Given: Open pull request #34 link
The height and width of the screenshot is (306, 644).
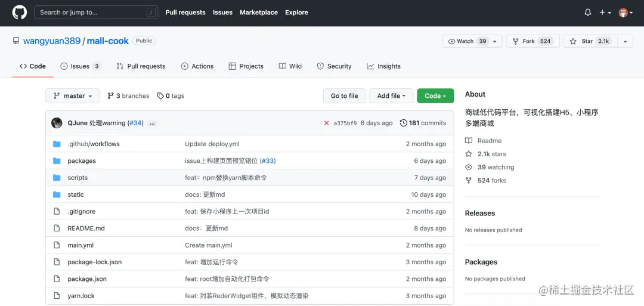Looking at the screenshot, I should click(x=135, y=123).
